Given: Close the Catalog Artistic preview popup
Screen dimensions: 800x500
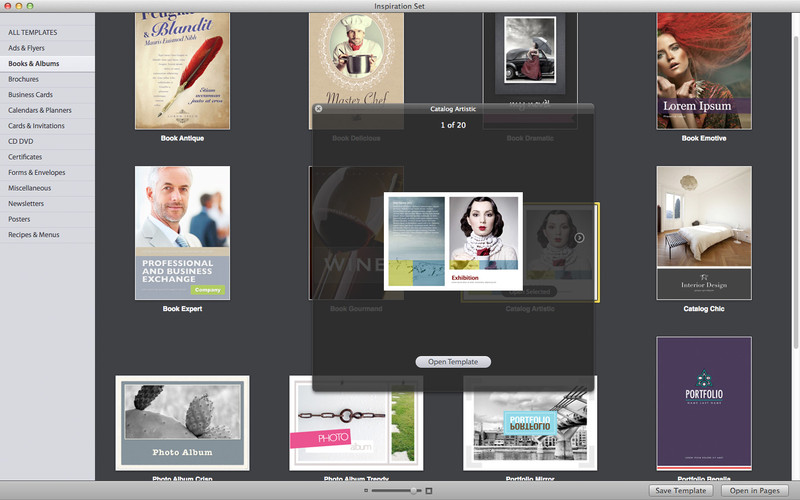Looking at the screenshot, I should click(318, 109).
